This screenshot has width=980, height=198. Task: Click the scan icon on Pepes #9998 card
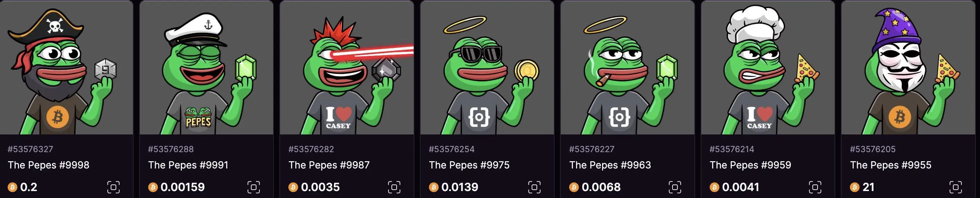point(113,187)
